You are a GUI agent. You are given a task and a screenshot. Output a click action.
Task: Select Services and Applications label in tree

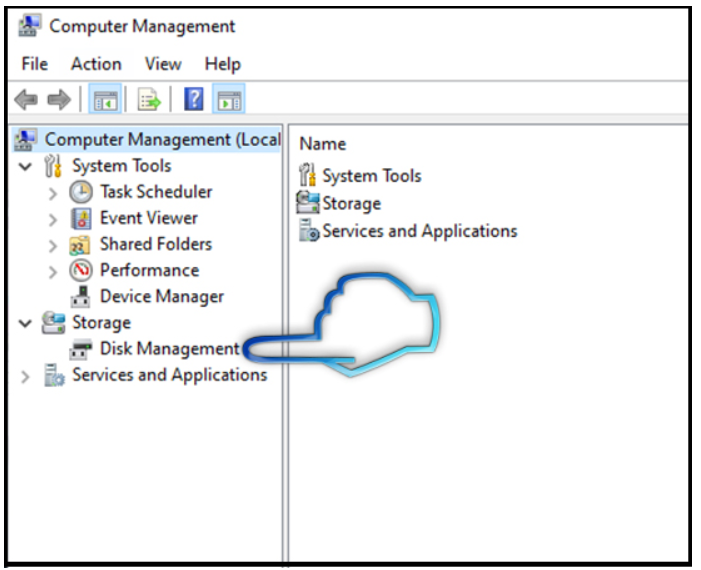(x=170, y=375)
